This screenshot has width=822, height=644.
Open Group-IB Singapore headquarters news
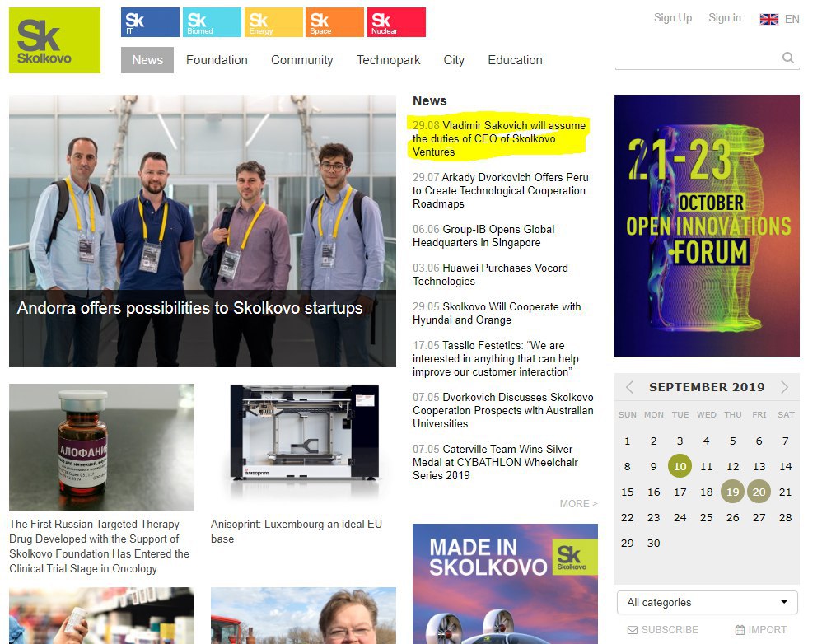(x=483, y=236)
